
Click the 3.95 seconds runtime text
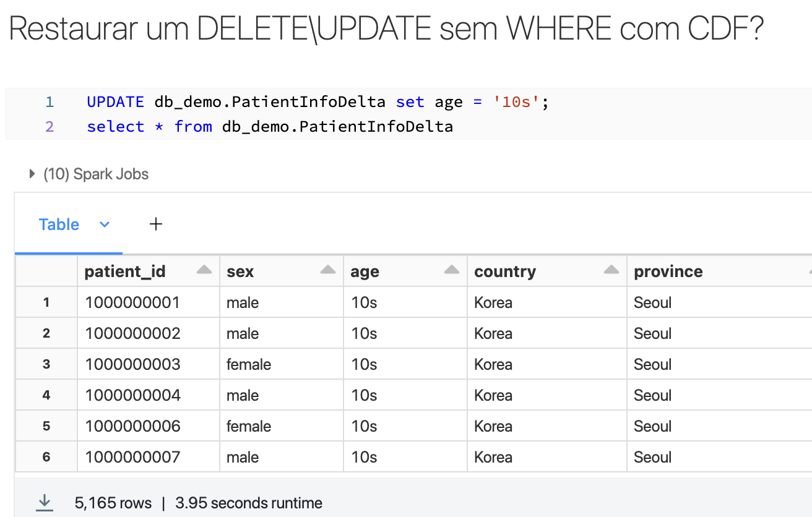tap(249, 503)
